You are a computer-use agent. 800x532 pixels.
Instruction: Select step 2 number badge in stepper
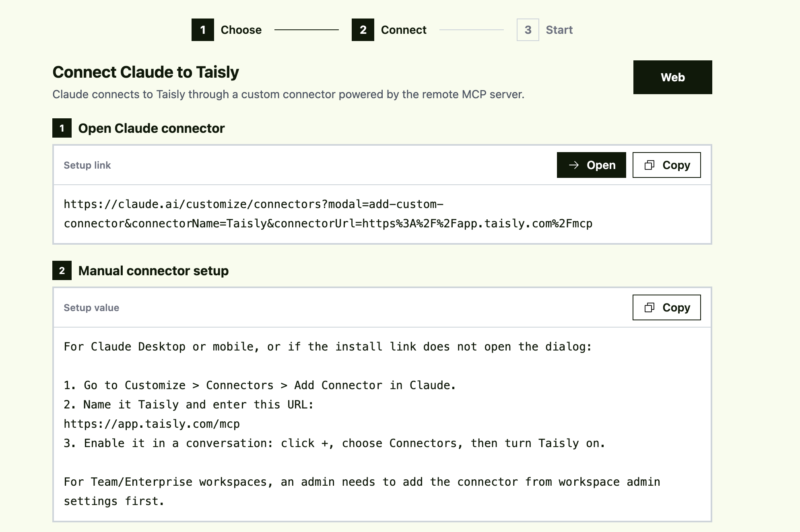click(x=363, y=30)
